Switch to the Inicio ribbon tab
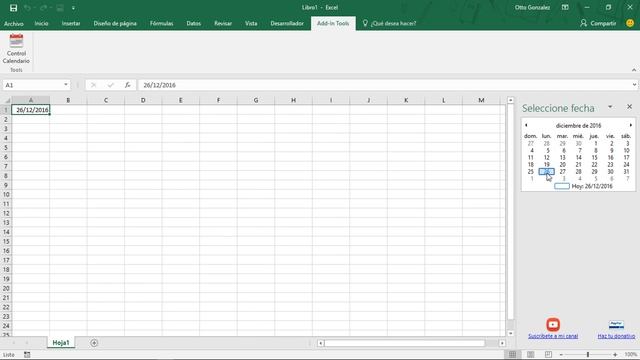This screenshot has height=360, width=640. point(41,24)
